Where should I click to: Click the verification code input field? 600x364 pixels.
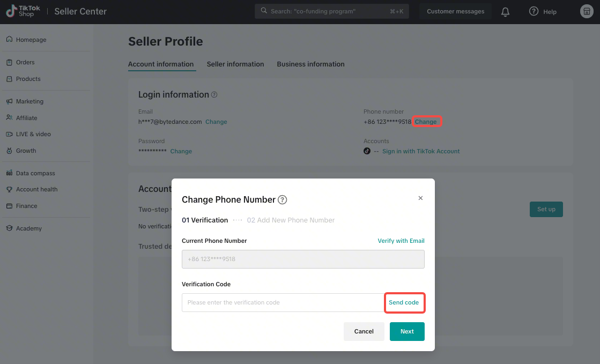tap(283, 303)
